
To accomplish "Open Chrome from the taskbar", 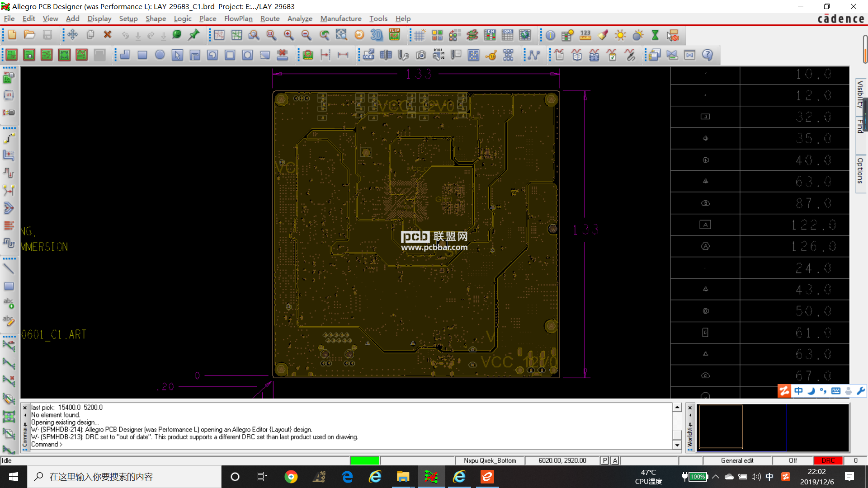I will pyautogui.click(x=291, y=477).
